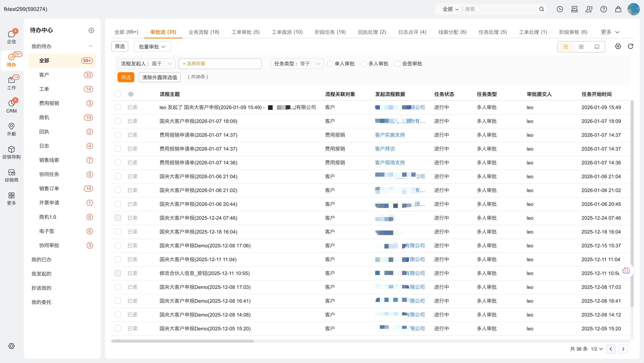
Task: Select the 单人审批 radio option
Action: coord(330,64)
